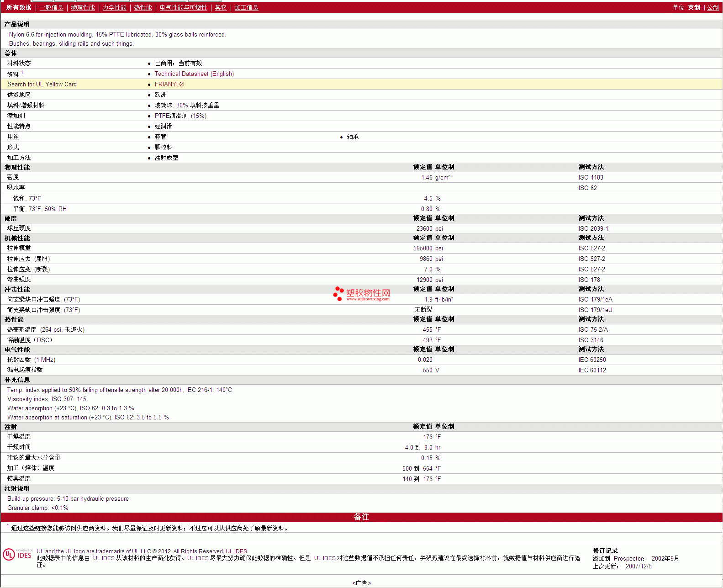
Task: Select 英制 units option
Action: click(x=694, y=7)
